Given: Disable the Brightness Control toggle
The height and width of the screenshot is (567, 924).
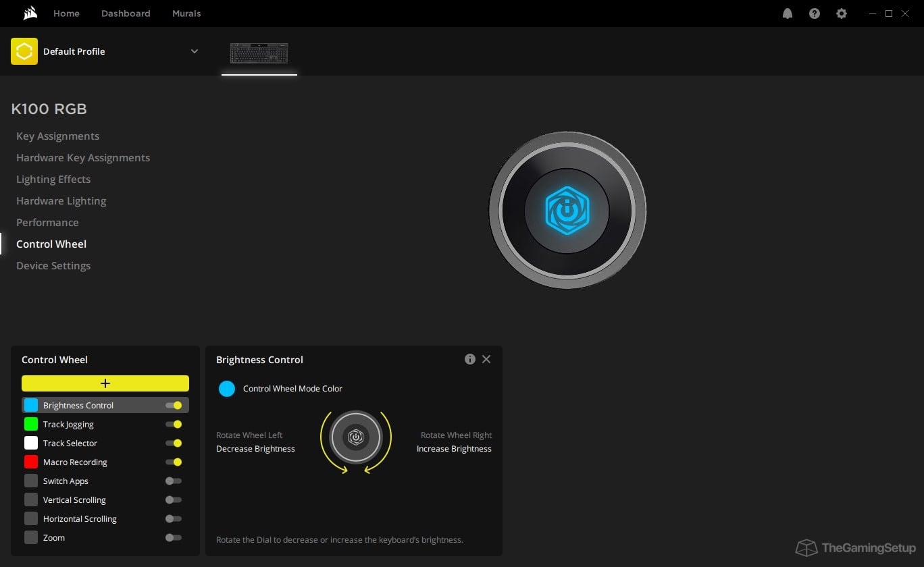Looking at the screenshot, I should point(174,406).
